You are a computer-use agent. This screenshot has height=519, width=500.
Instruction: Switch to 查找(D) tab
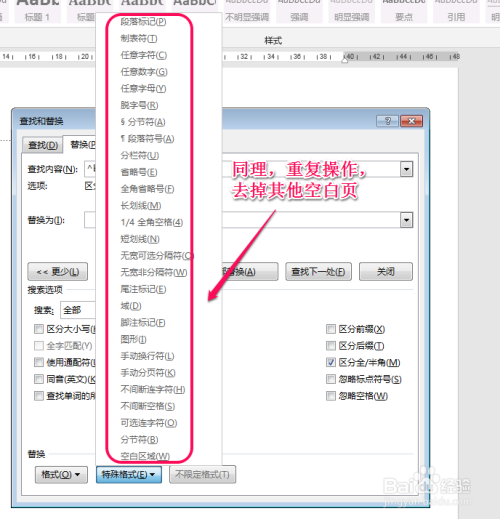coord(43,145)
